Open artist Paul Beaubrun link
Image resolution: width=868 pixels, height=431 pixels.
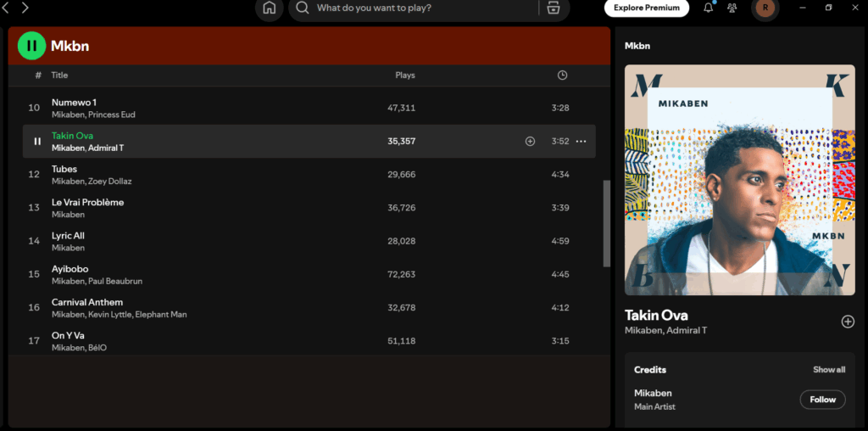(115, 281)
